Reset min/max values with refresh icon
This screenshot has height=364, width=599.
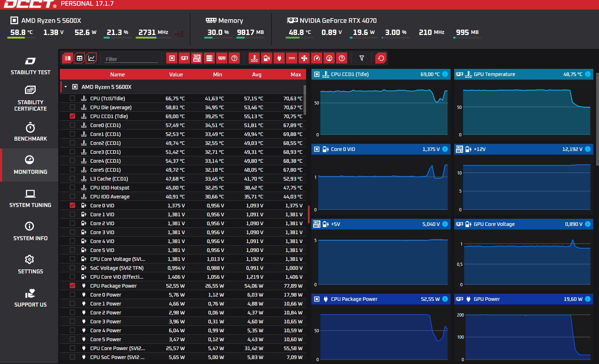click(x=381, y=58)
